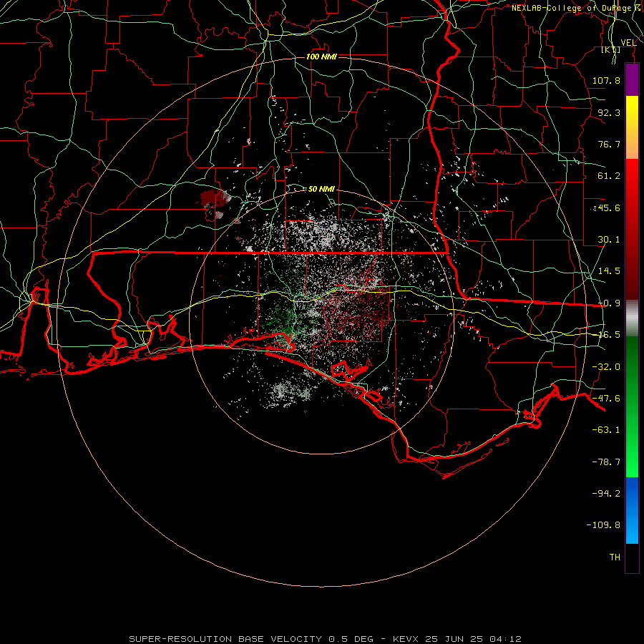Click the '[KT]' units label

pos(611,50)
